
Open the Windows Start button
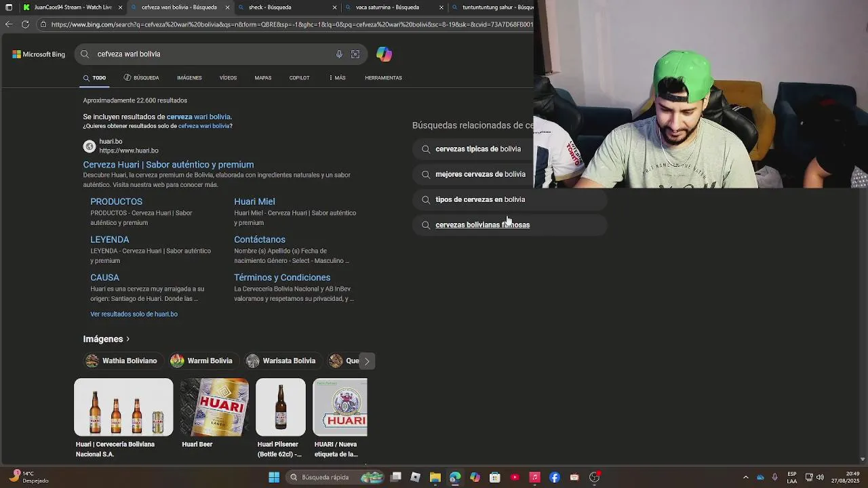(274, 477)
